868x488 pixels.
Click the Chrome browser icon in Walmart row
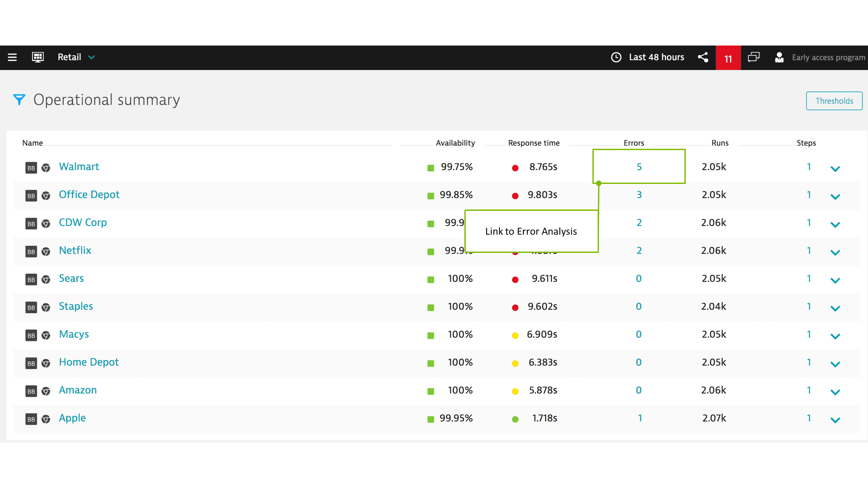[x=46, y=168]
